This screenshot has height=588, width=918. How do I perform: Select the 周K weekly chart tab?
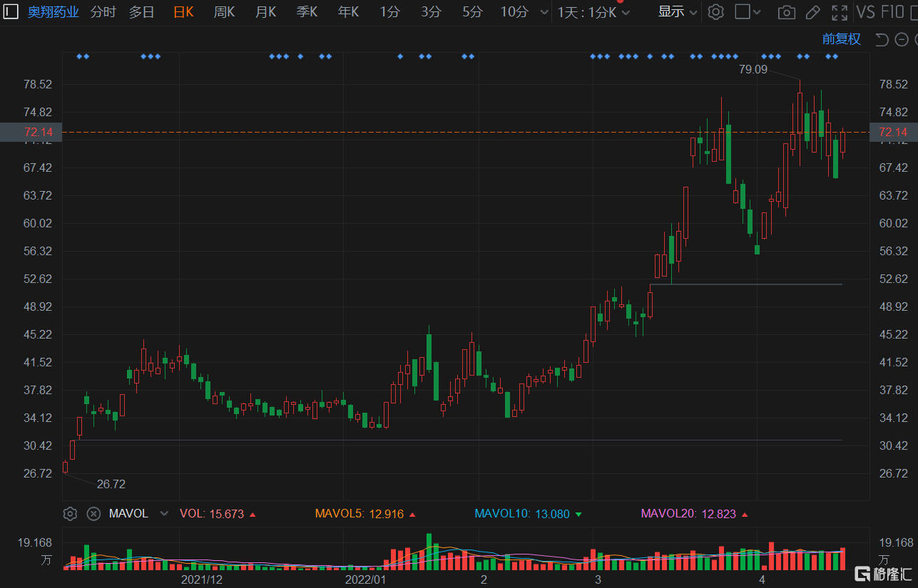[224, 12]
